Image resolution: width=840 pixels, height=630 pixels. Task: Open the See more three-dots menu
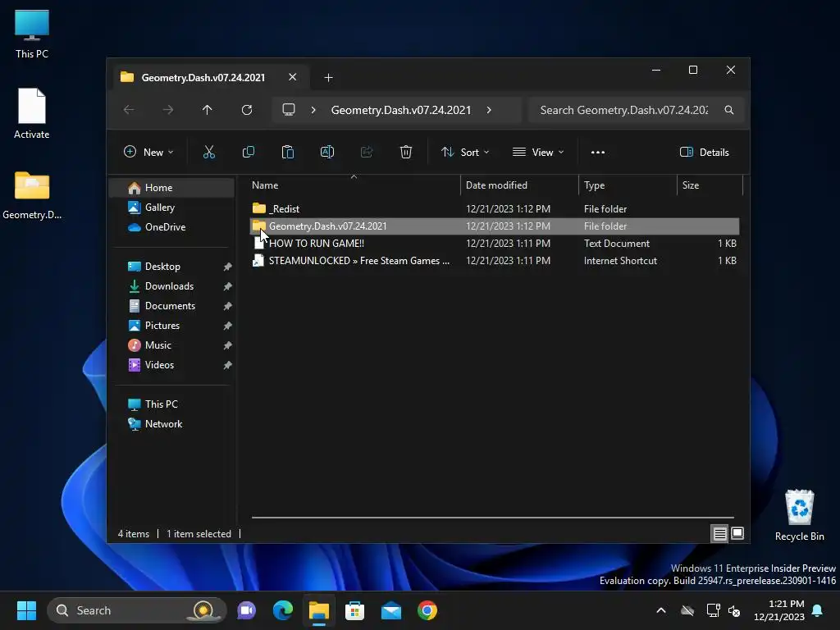tap(598, 152)
